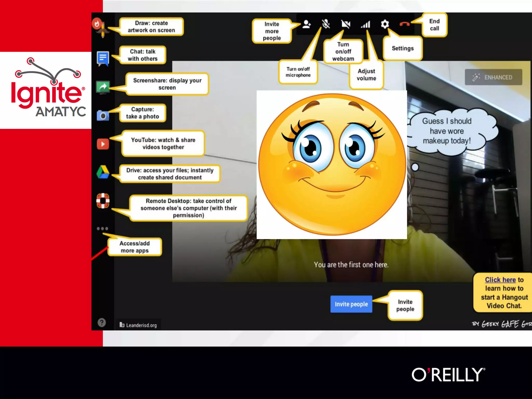End the call with the red phone

pyautogui.click(x=404, y=24)
